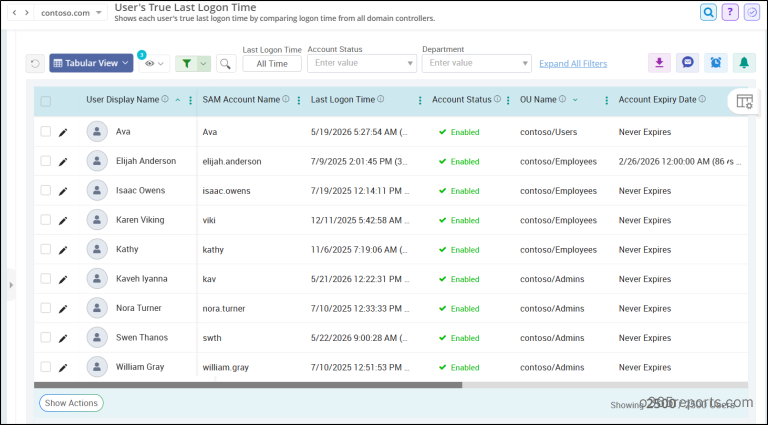Select the checkbox for Karen Viking row
This screenshot has width=768, height=425.
pyautogui.click(x=46, y=219)
